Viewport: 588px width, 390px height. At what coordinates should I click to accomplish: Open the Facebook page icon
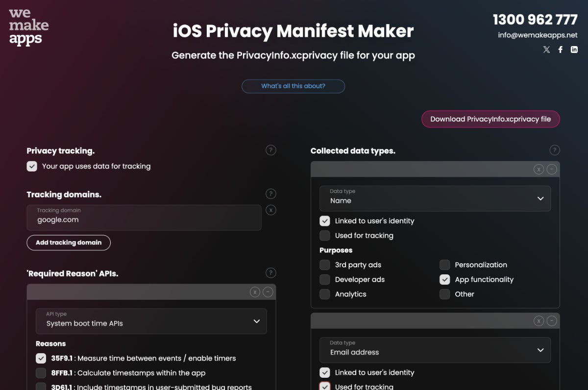click(560, 49)
